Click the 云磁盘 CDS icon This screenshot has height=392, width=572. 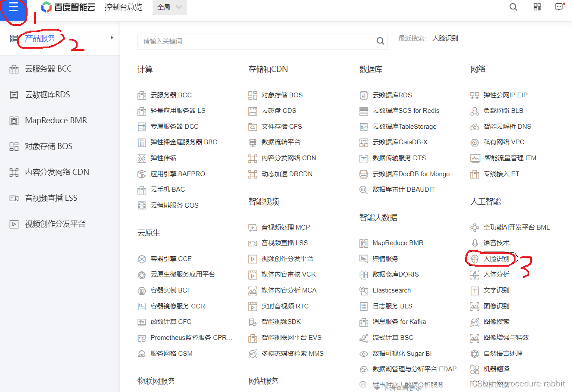(x=253, y=111)
